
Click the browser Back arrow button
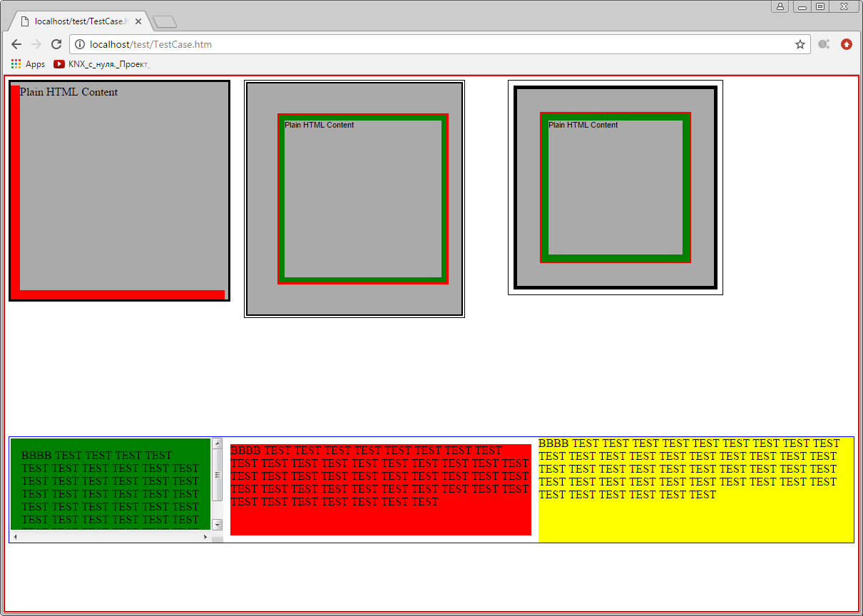tap(16, 44)
